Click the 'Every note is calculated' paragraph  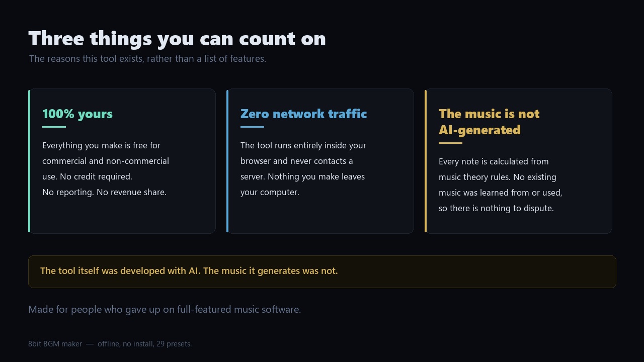pos(501,185)
